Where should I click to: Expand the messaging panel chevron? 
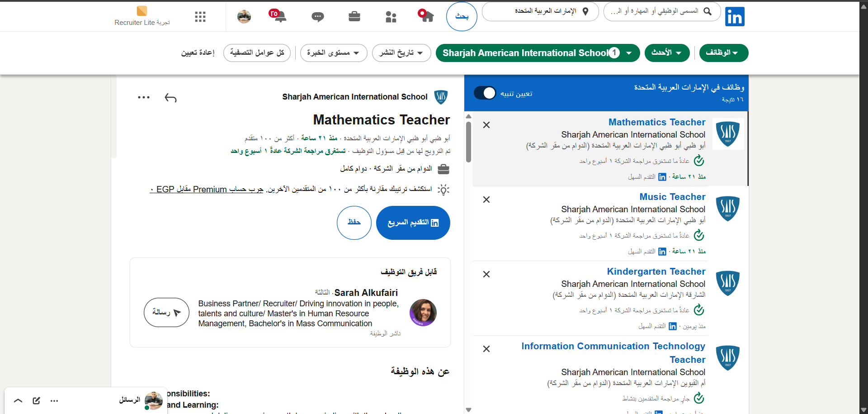[18, 400]
